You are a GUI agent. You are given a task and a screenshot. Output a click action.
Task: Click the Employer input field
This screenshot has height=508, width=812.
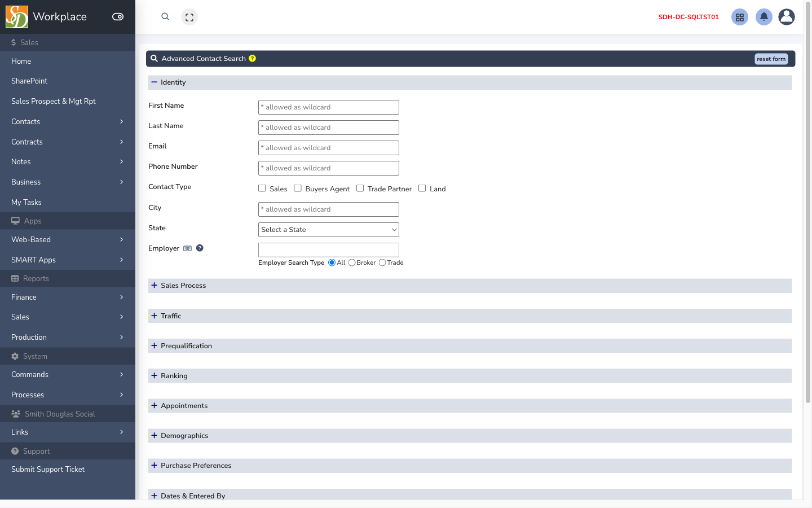click(x=329, y=250)
